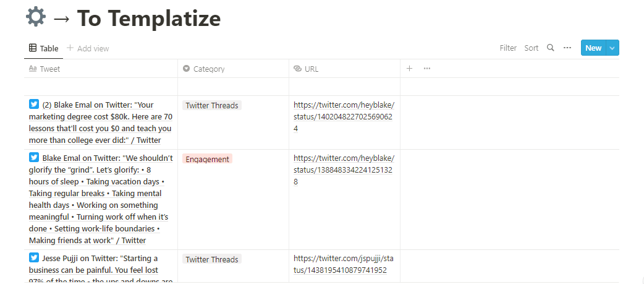Viewport: 644px width, 284px height.
Task: Open column options ellipsis next to plus
Action: coord(426,69)
